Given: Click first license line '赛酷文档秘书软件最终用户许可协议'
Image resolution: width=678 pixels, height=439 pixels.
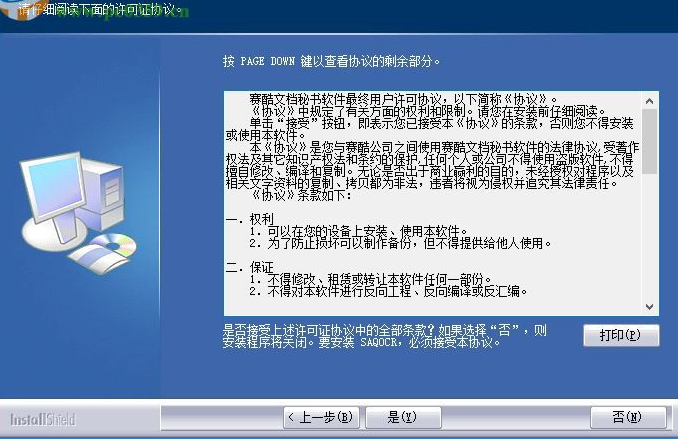Looking at the screenshot, I should [x=403, y=99].
